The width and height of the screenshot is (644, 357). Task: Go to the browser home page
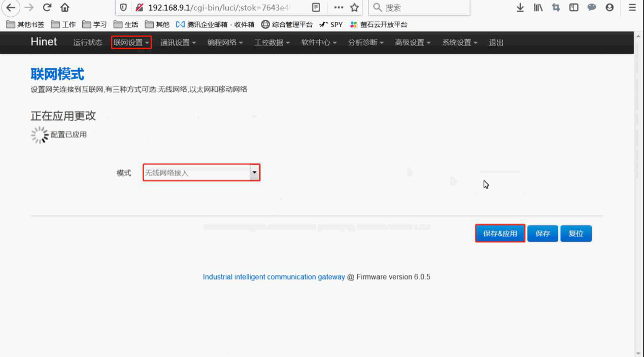pyautogui.click(x=65, y=8)
